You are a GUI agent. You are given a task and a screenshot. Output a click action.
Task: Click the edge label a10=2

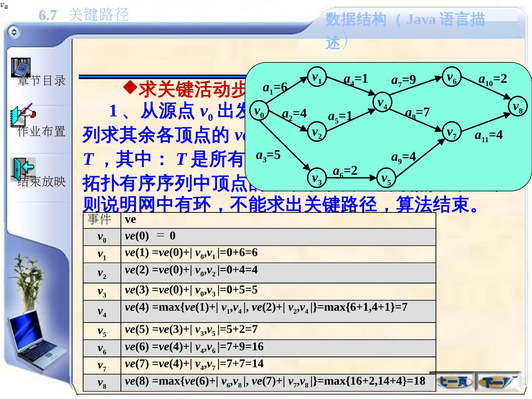(x=493, y=79)
